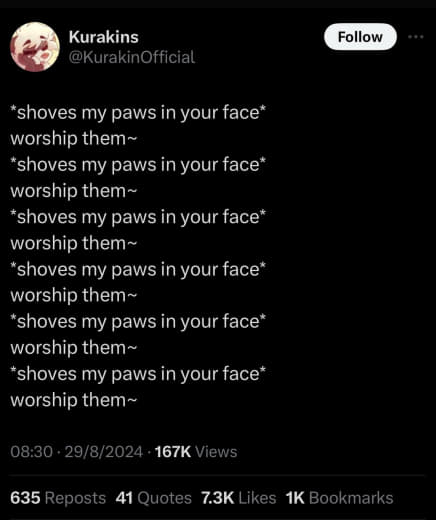This screenshot has width=436, height=520.
Task: Click the word Bookmarks label
Action: coord(351,498)
